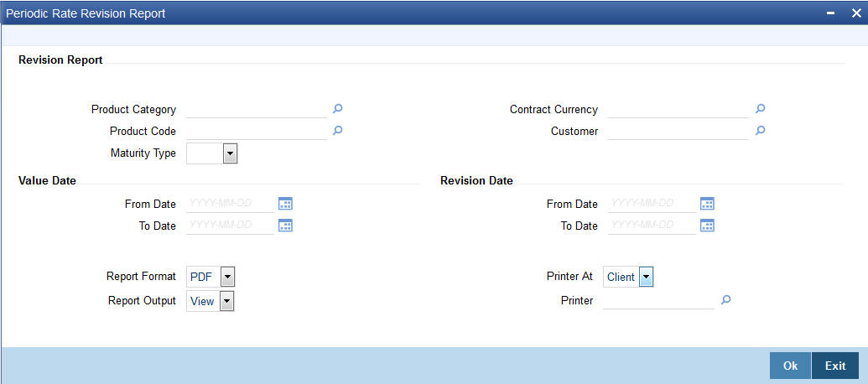Open the Contract Currency lookup search icon
868x384 pixels.
click(x=761, y=108)
